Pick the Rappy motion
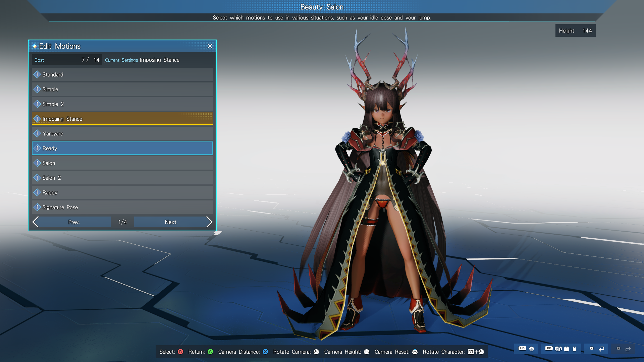The width and height of the screenshot is (644, 362). pos(122,192)
